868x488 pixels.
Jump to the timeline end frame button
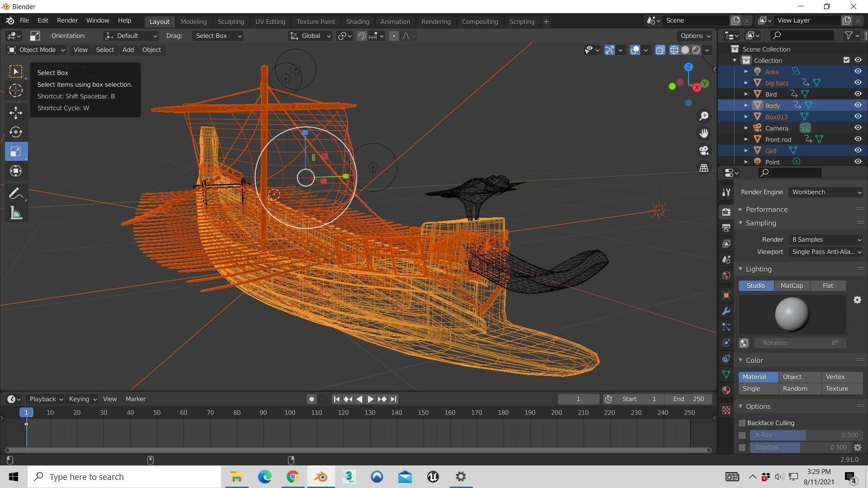click(x=393, y=399)
